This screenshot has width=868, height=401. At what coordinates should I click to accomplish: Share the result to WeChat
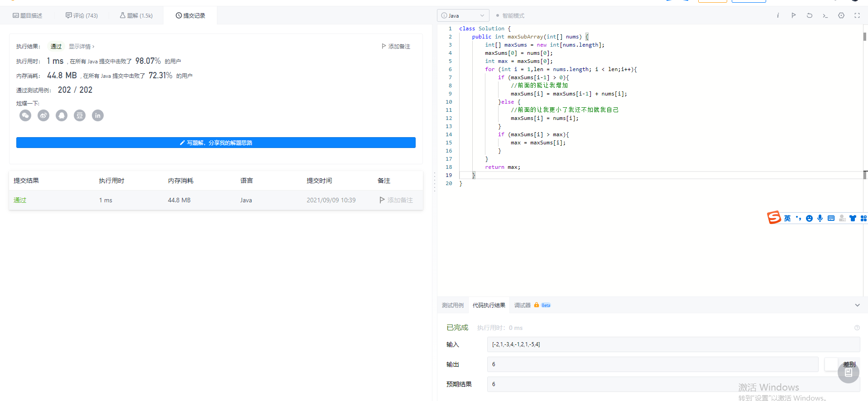(25, 115)
